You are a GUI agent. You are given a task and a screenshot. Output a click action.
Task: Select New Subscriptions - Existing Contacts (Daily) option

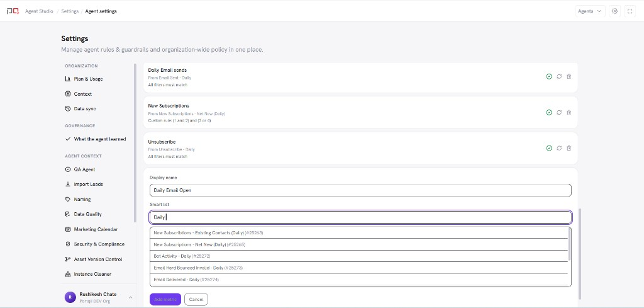click(x=358, y=233)
